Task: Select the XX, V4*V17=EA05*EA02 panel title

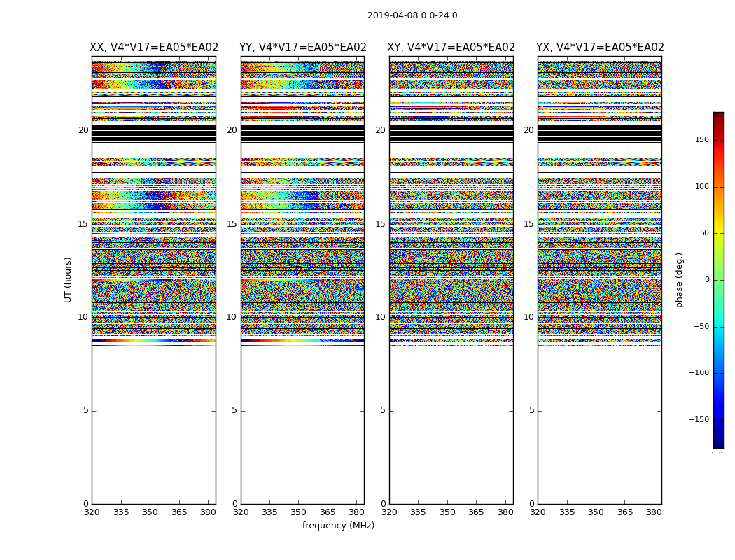Action: (x=154, y=48)
